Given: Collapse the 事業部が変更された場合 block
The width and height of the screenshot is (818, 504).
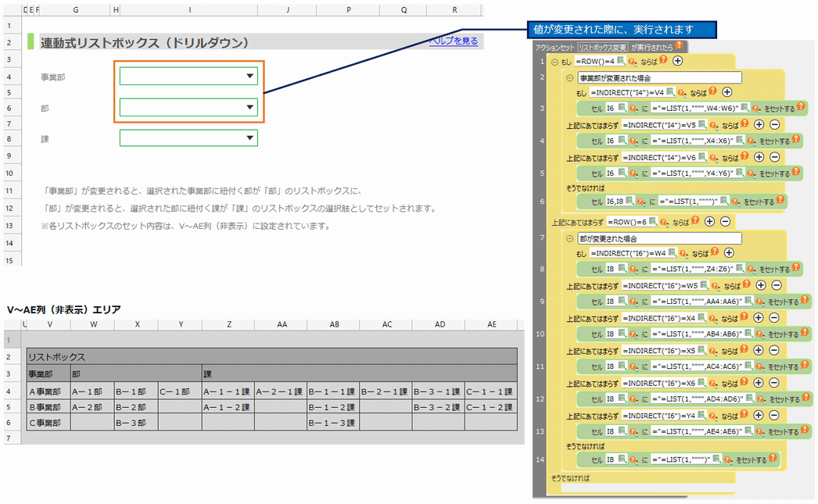Looking at the screenshot, I should point(571,77).
